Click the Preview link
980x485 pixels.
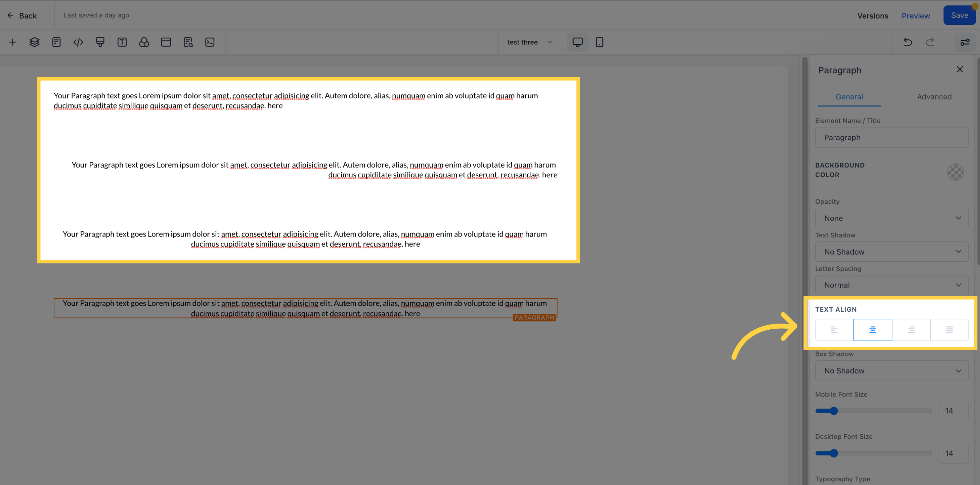point(915,16)
